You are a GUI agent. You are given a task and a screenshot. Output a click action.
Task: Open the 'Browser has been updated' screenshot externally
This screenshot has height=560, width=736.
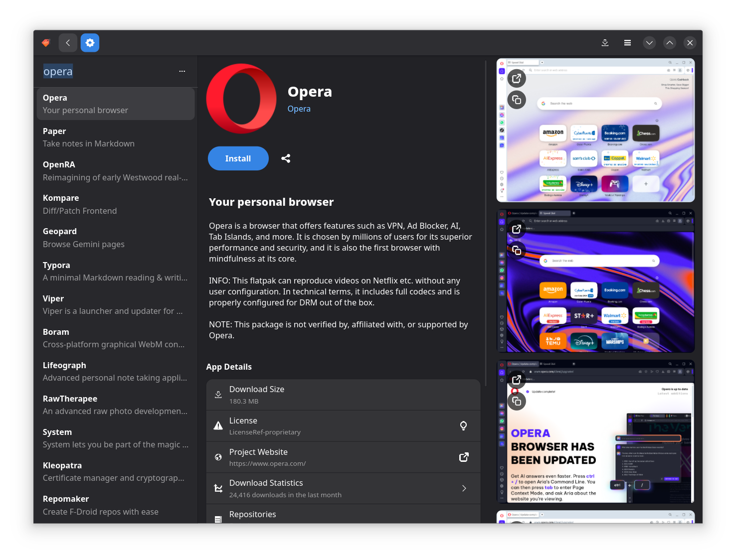517,380
